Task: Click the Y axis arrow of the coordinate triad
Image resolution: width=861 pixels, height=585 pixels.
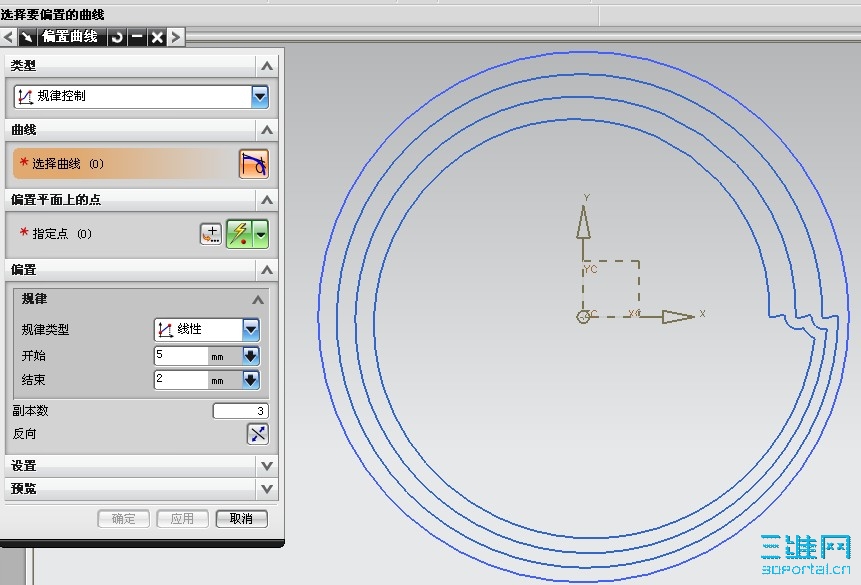Action: [583, 222]
